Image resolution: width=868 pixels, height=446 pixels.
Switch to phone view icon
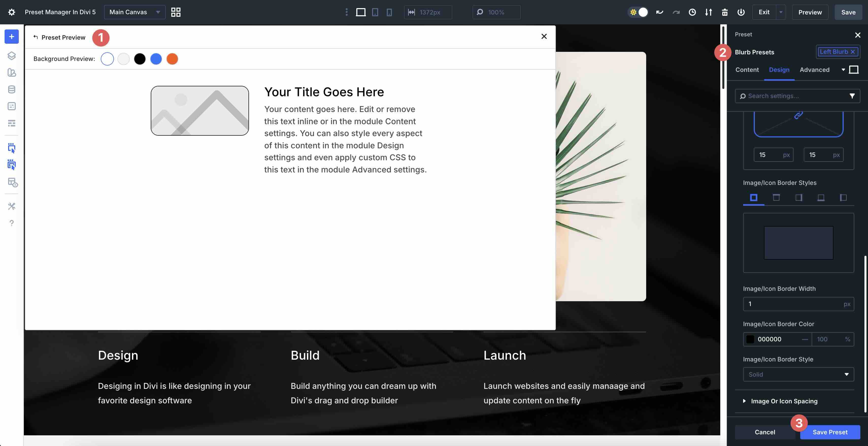(x=389, y=12)
